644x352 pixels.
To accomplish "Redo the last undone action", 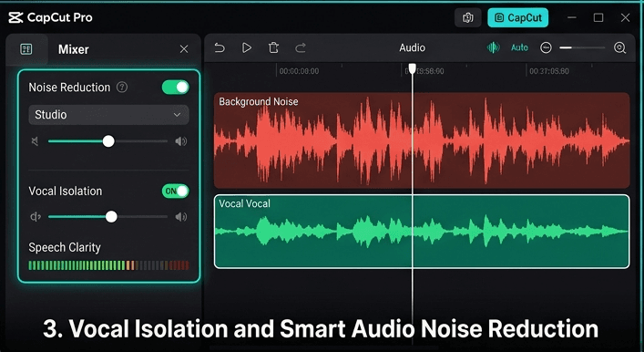I will coord(301,48).
